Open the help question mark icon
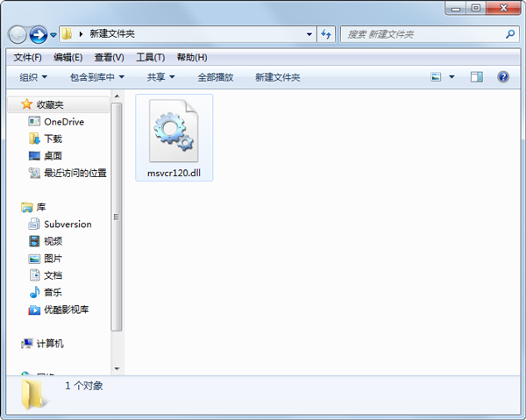 click(x=503, y=77)
